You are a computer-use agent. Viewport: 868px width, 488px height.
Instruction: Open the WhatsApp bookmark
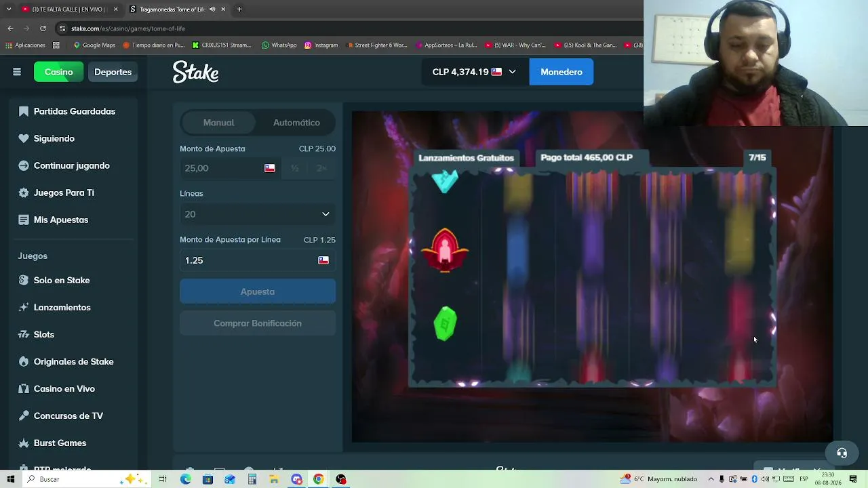coord(279,45)
